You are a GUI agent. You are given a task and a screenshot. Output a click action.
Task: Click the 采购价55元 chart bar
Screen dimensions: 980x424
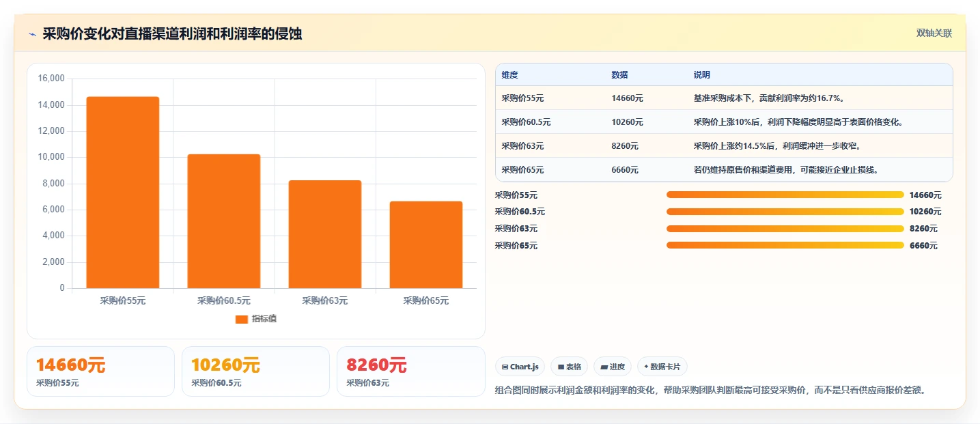click(x=123, y=193)
